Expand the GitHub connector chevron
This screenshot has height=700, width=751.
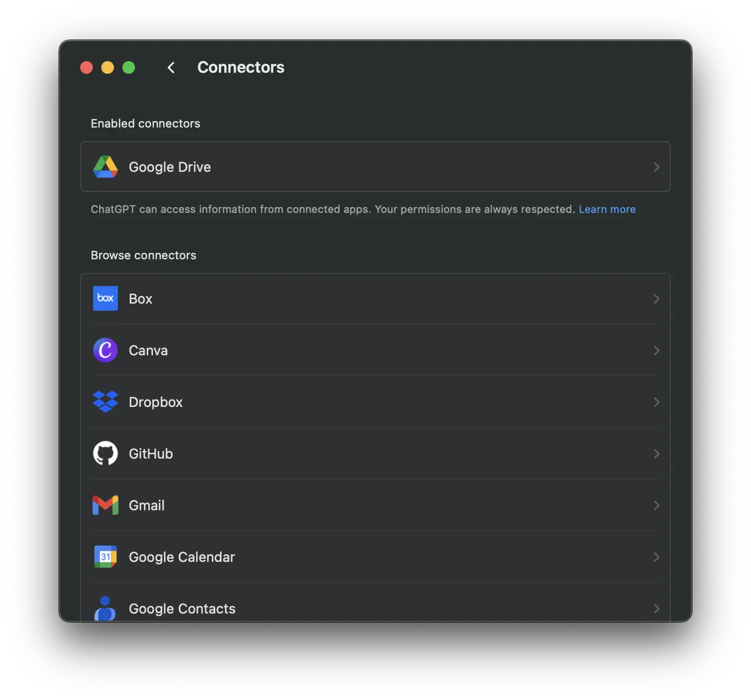[657, 454]
